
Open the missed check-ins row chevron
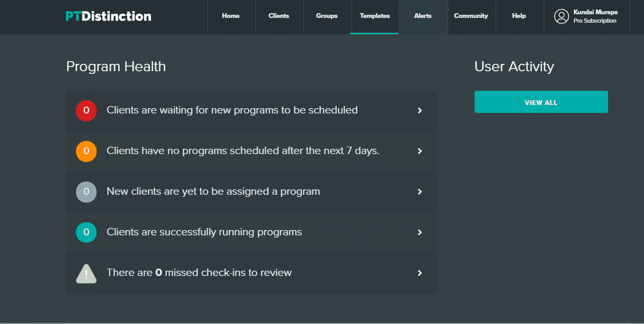click(420, 273)
